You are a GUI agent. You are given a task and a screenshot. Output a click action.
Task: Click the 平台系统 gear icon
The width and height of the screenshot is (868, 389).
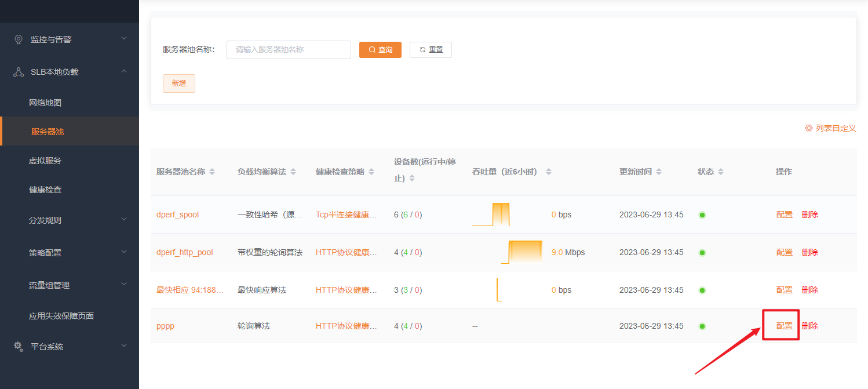coord(19,346)
